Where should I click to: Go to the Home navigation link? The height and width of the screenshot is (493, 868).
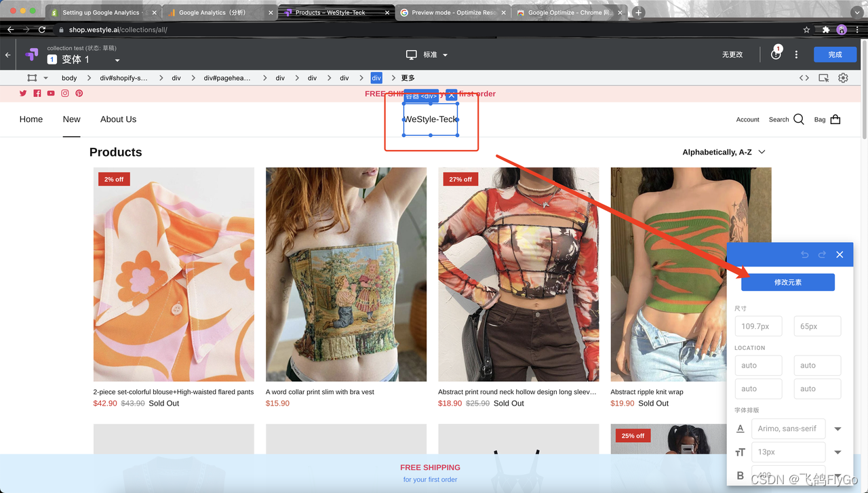coord(31,119)
